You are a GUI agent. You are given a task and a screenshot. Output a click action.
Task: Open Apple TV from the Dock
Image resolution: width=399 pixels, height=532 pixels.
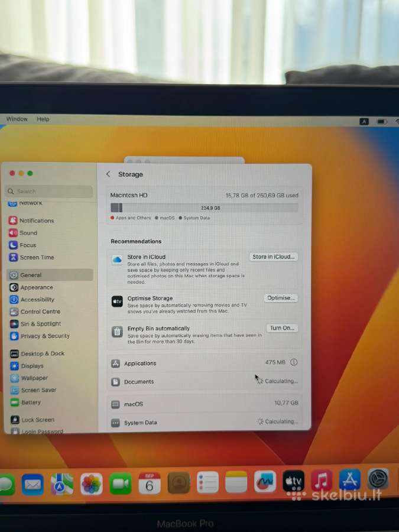coord(293,481)
